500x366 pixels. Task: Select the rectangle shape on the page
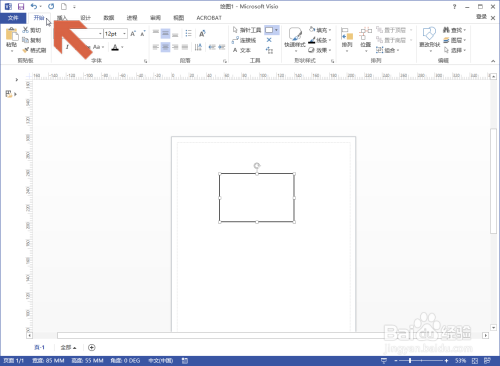(x=257, y=198)
